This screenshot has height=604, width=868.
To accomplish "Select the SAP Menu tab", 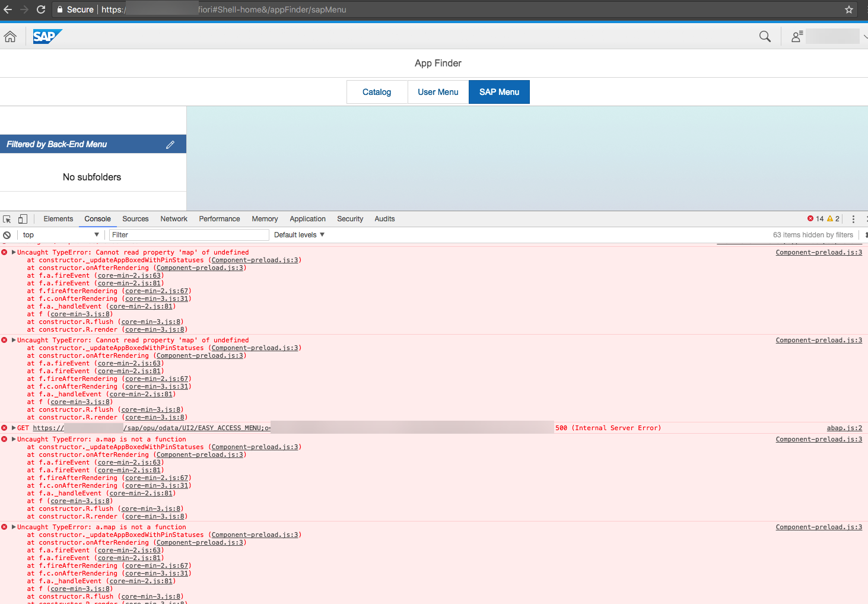I will (x=499, y=92).
